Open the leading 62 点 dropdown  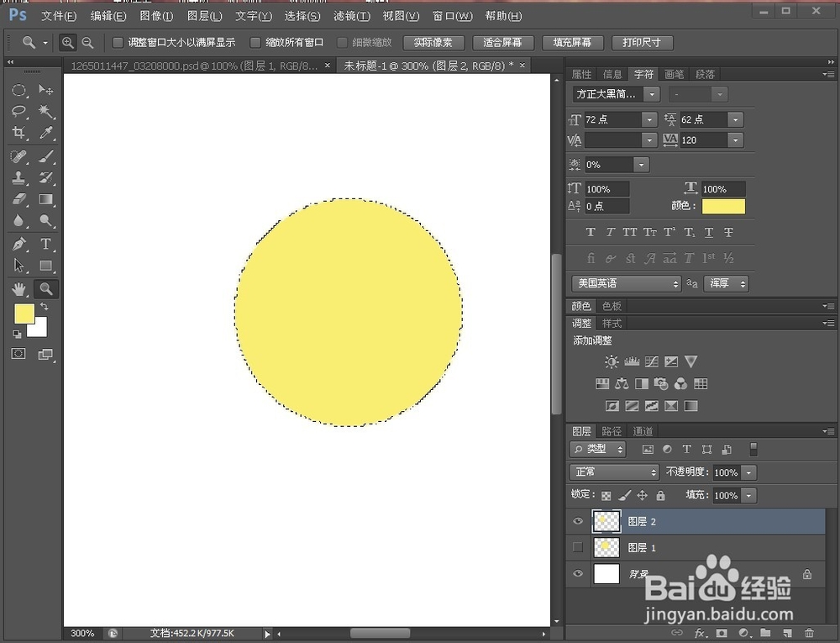pos(736,119)
